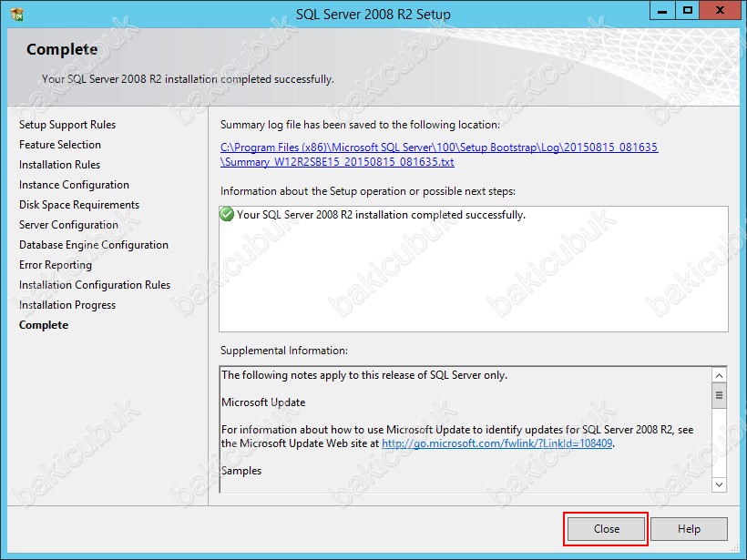Select the Database Engine Configuration step
The height and width of the screenshot is (560, 747).
point(93,245)
